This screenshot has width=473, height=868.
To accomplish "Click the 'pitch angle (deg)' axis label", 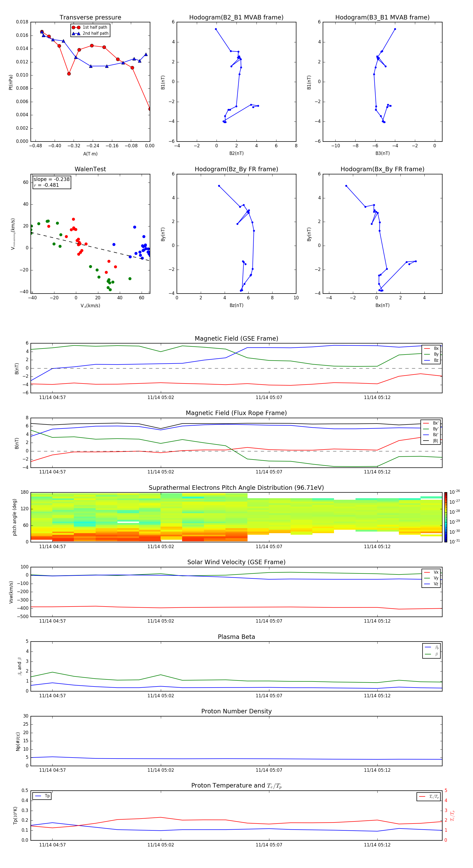I will click(x=14, y=517).
